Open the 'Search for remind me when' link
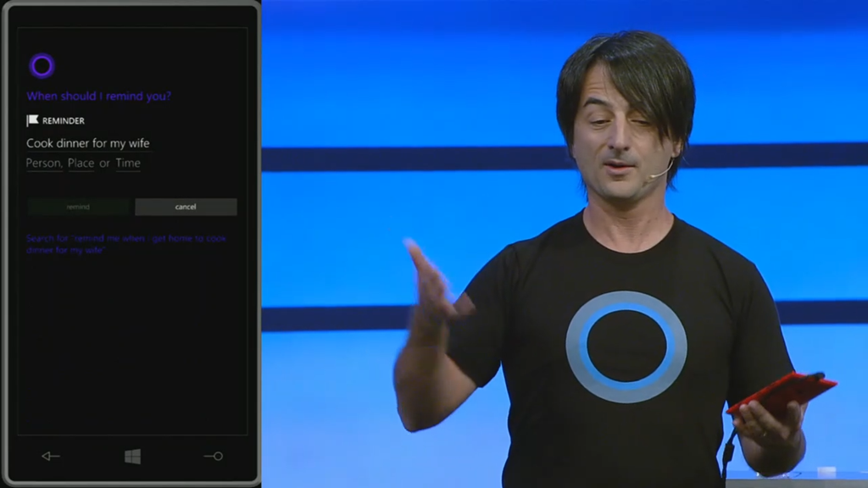Image resolution: width=868 pixels, height=488 pixels. 126,244
